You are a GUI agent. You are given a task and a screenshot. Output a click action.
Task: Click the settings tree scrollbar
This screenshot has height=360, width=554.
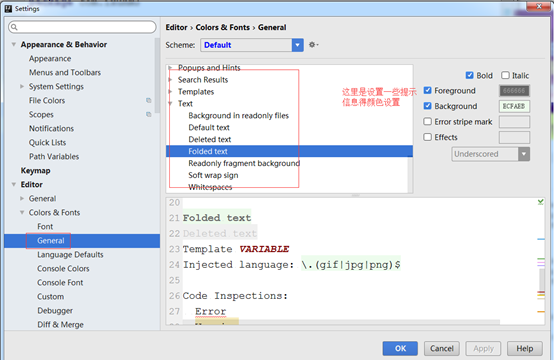pos(157,76)
